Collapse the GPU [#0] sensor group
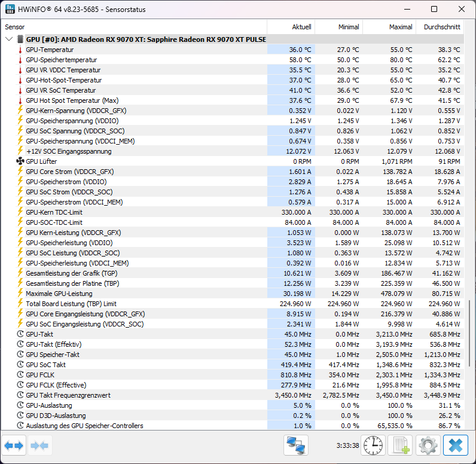This screenshot has width=476, height=464. tap(9, 39)
